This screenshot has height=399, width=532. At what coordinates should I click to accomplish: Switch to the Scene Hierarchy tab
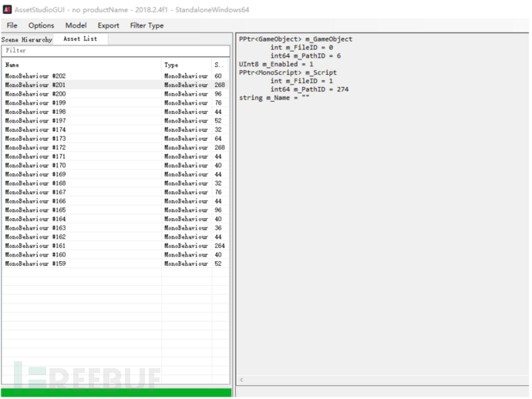(27, 39)
